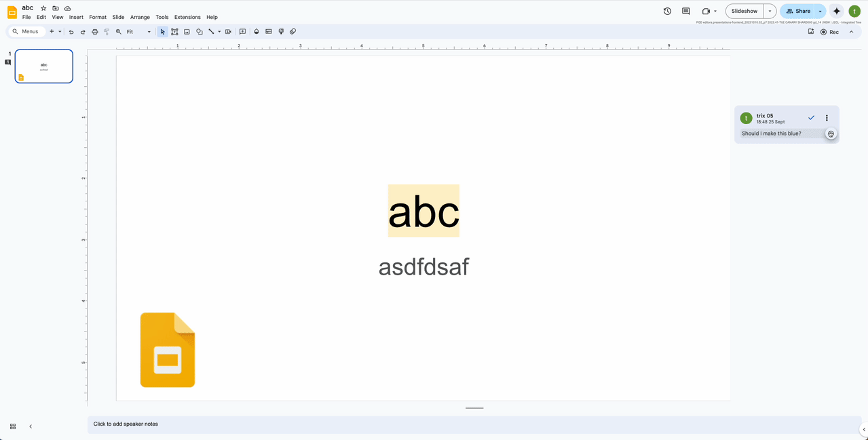This screenshot has height=440, width=868.
Task: Open the Slideshow options dropdown
Action: (x=769, y=11)
